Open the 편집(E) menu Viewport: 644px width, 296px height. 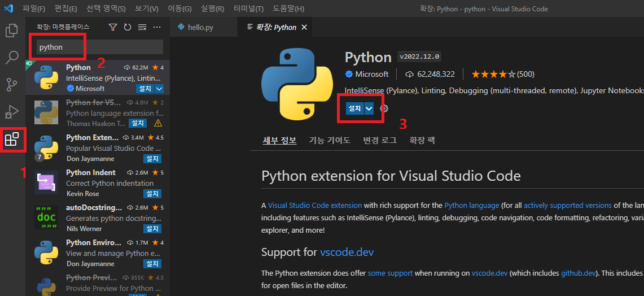click(x=65, y=8)
